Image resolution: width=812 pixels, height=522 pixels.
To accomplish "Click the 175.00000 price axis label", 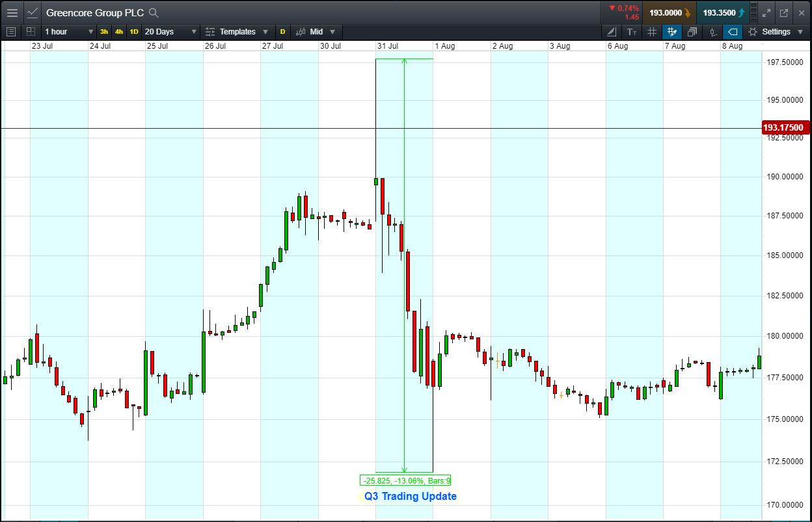I will tap(785, 419).
